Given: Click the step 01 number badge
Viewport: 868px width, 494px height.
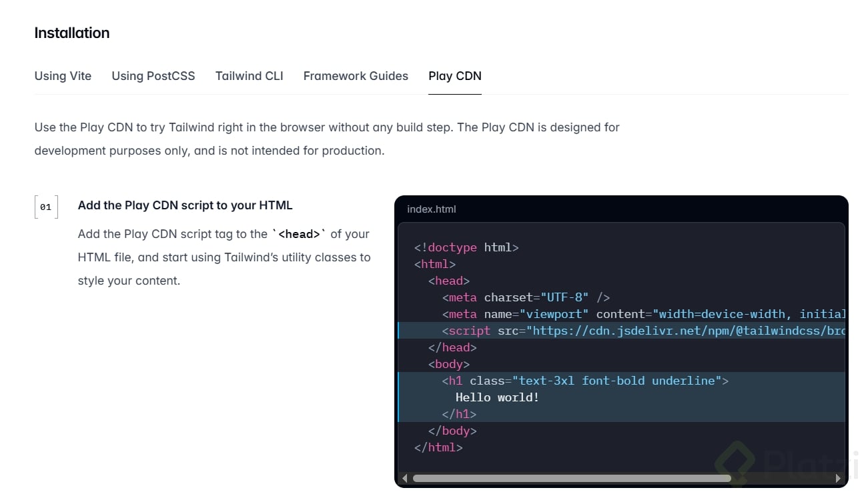Looking at the screenshot, I should 46,207.
